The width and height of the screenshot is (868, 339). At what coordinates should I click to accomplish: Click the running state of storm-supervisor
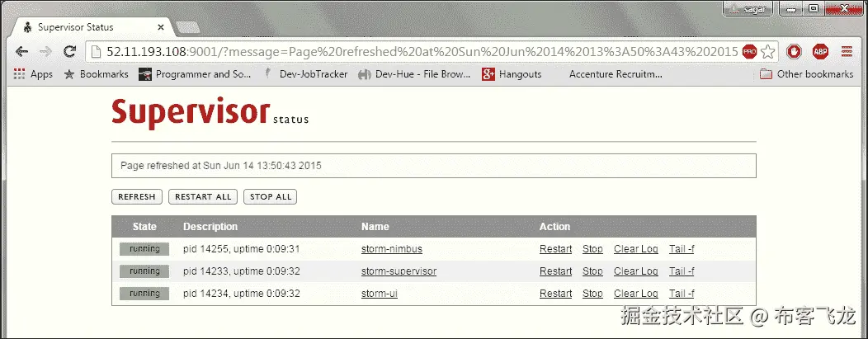click(144, 271)
